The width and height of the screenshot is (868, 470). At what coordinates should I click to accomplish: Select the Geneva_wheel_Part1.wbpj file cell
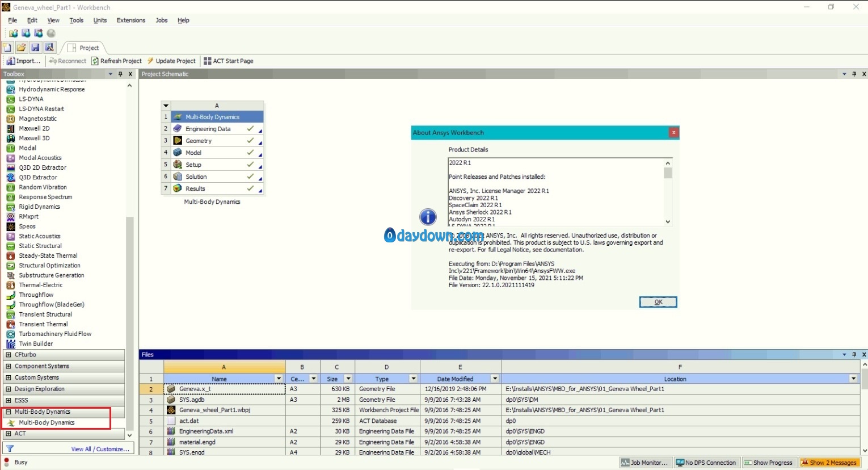225,410
